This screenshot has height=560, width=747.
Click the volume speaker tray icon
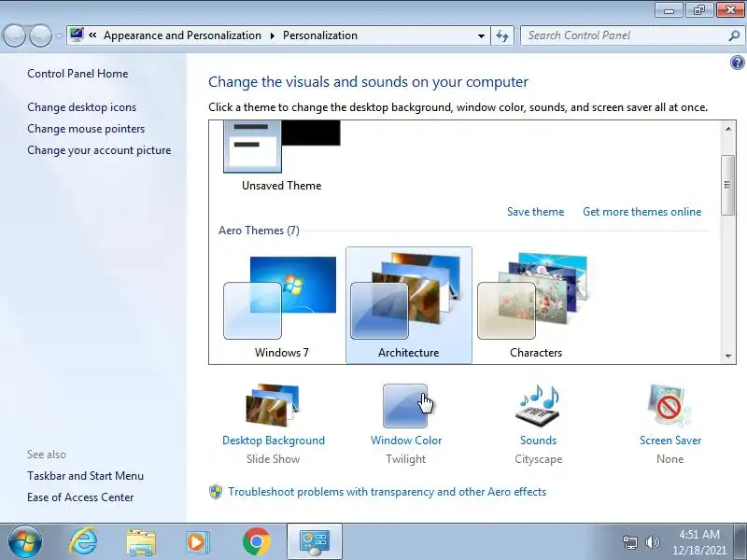[x=652, y=542]
